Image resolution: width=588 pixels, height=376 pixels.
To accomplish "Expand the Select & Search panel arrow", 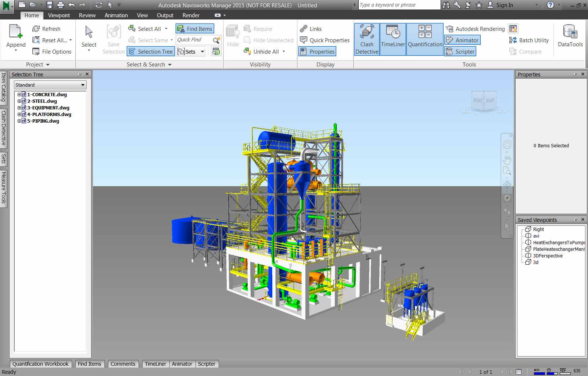I will (x=170, y=65).
